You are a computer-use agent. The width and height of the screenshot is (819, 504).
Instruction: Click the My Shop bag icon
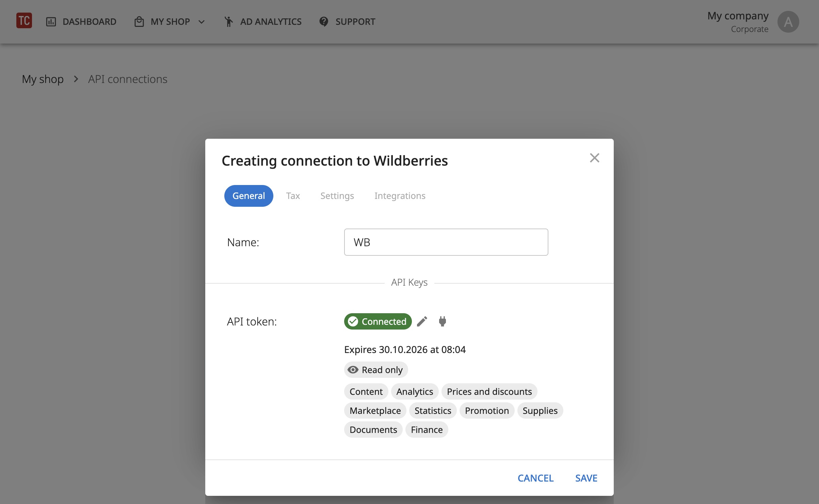point(139,22)
